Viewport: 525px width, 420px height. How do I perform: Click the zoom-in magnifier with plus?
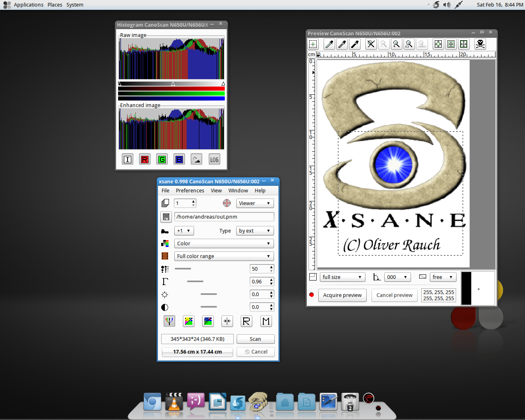396,44
